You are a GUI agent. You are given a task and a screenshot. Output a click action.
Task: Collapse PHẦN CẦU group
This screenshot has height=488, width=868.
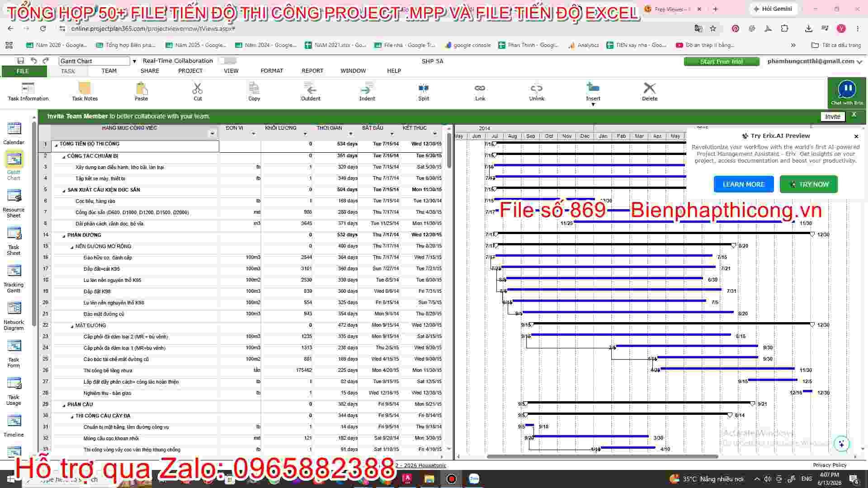click(64, 405)
